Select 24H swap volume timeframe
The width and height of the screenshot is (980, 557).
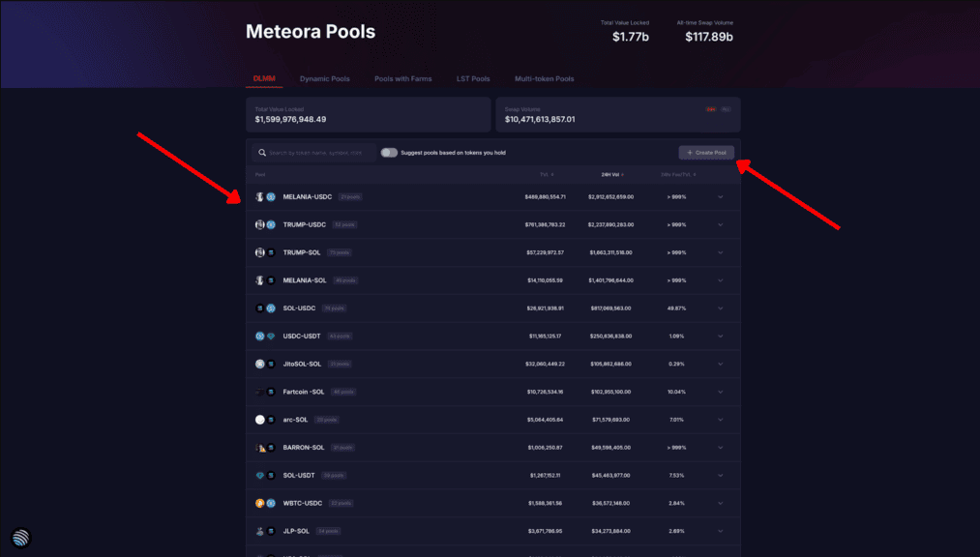tap(710, 109)
